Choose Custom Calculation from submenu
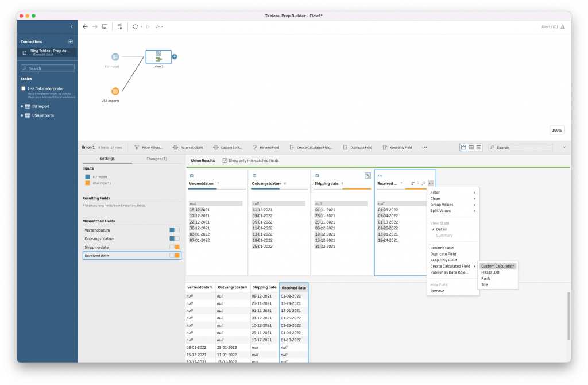Screen dimensions: 588x385 pos(498,266)
